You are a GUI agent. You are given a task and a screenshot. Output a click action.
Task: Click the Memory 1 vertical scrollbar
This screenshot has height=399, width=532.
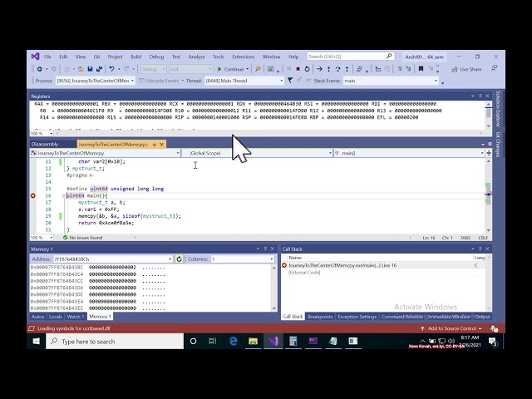click(274, 288)
